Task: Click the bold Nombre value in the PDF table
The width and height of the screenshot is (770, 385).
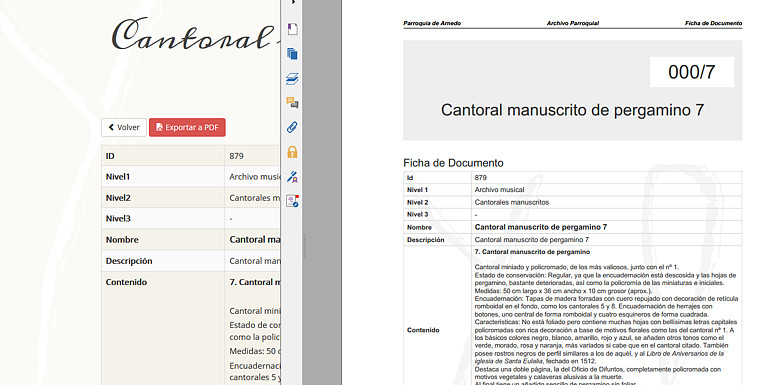Action: point(541,227)
